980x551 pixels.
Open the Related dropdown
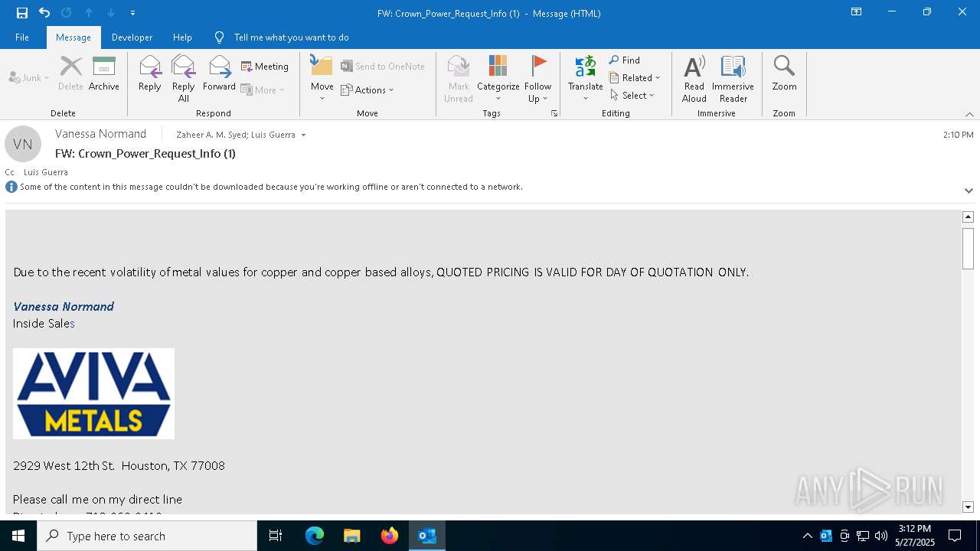pyautogui.click(x=635, y=78)
